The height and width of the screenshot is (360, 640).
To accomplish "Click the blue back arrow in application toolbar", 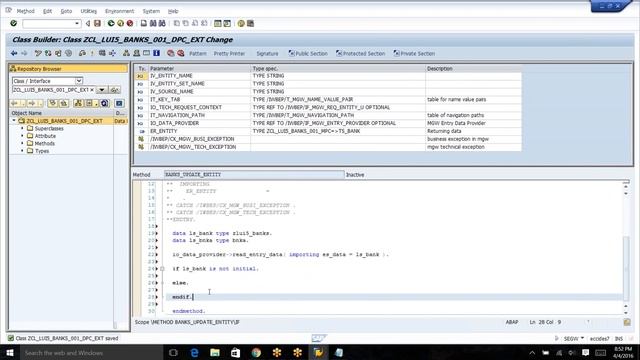I will (14, 53).
